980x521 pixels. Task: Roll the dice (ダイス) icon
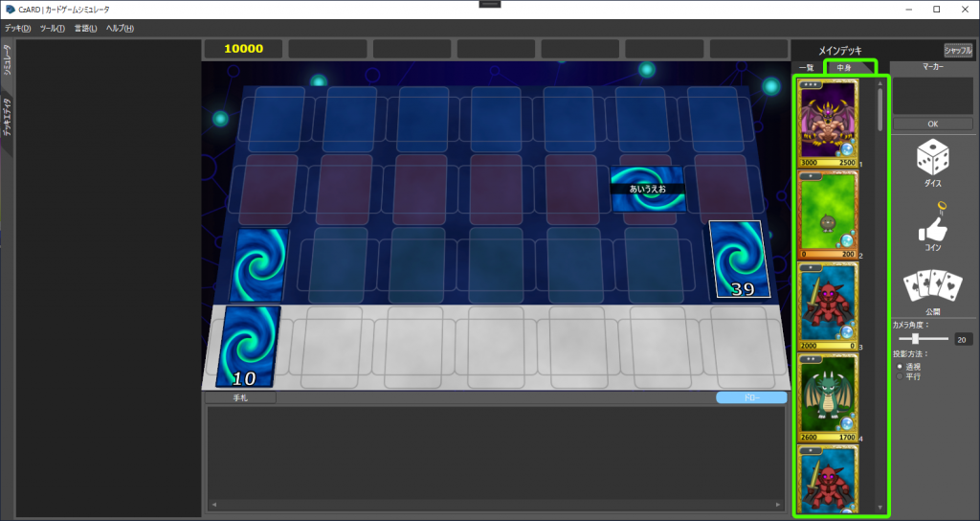(932, 157)
